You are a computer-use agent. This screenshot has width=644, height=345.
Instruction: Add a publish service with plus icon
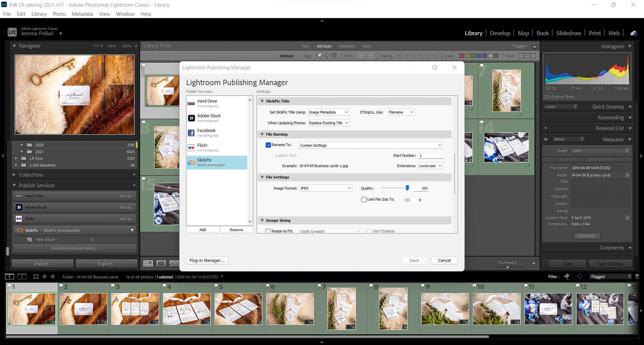point(134,185)
